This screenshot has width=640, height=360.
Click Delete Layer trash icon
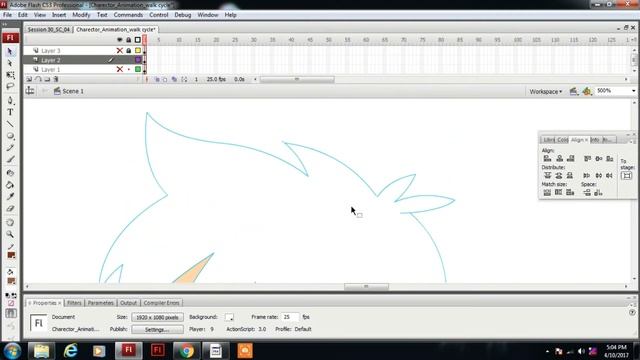pyautogui.click(x=56, y=79)
